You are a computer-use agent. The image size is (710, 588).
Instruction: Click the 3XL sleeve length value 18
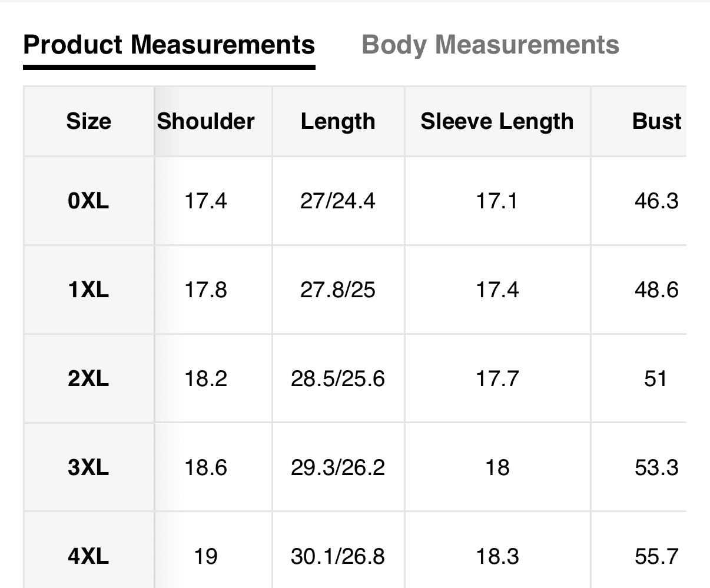[497, 467]
